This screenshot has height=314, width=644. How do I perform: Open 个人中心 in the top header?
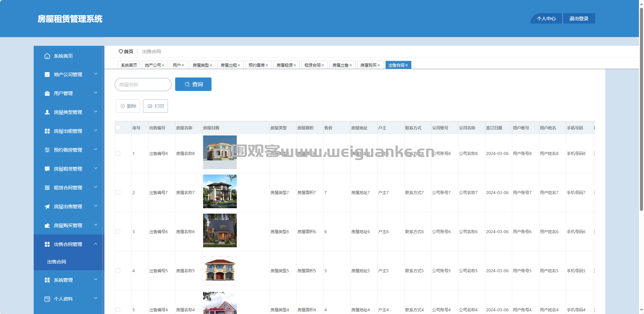546,19
